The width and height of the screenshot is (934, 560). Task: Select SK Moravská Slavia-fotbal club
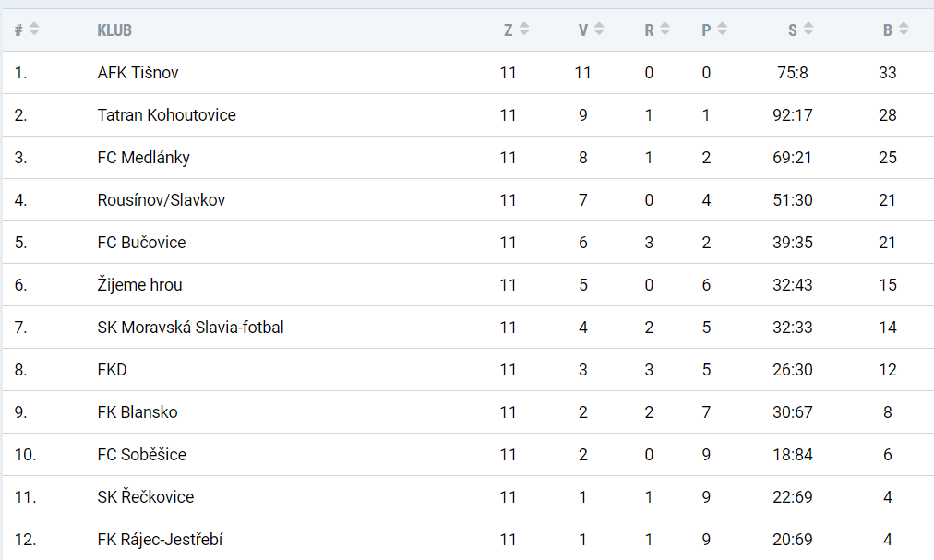(x=191, y=328)
